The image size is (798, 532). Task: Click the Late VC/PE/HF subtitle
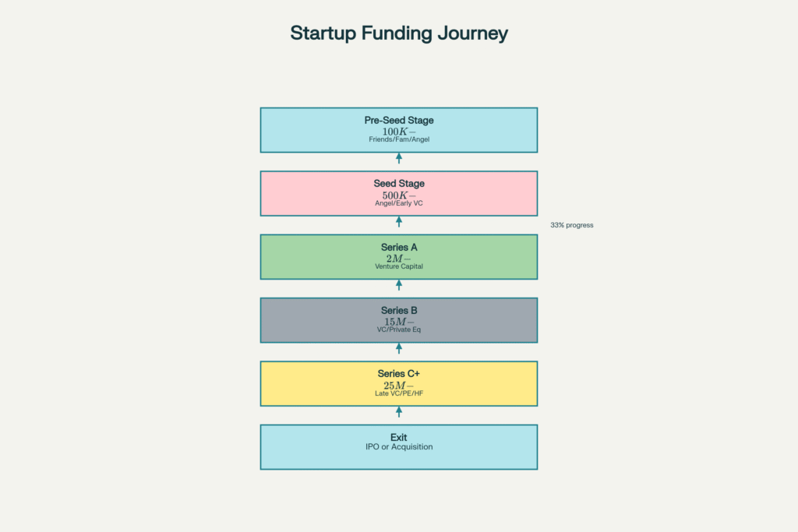point(399,393)
